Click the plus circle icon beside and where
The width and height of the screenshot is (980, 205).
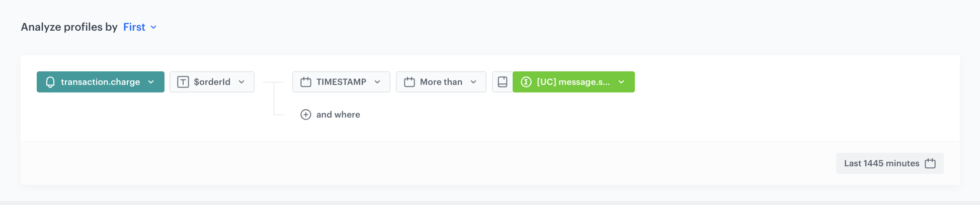pos(306,115)
